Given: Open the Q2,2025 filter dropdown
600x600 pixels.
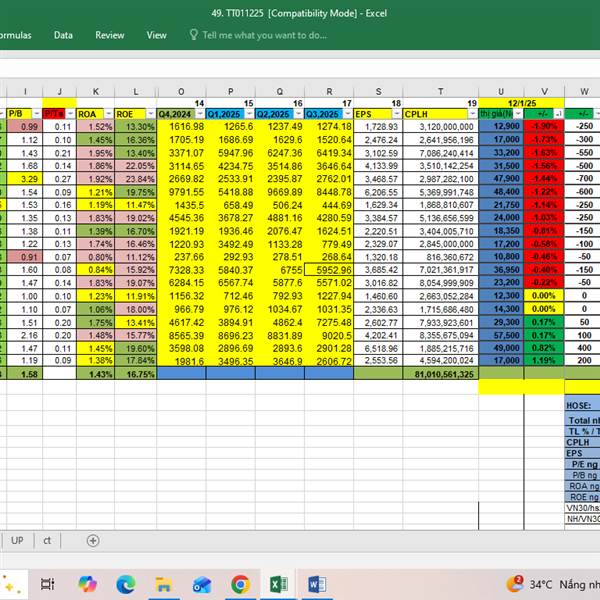Looking at the screenshot, I should click(299, 114).
